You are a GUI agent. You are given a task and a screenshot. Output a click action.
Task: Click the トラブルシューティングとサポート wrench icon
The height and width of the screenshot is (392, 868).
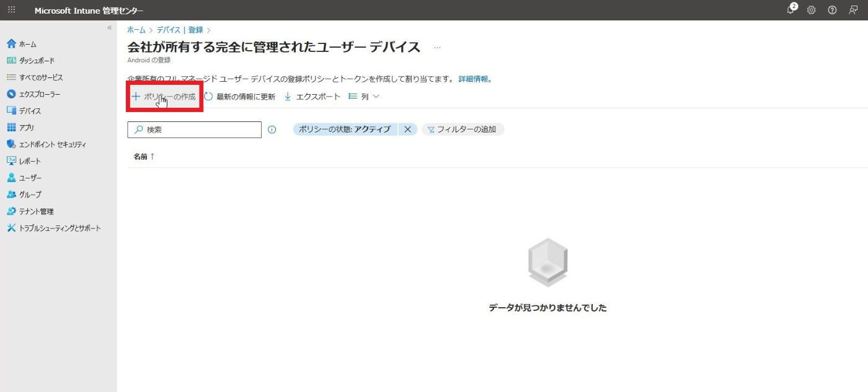11,228
